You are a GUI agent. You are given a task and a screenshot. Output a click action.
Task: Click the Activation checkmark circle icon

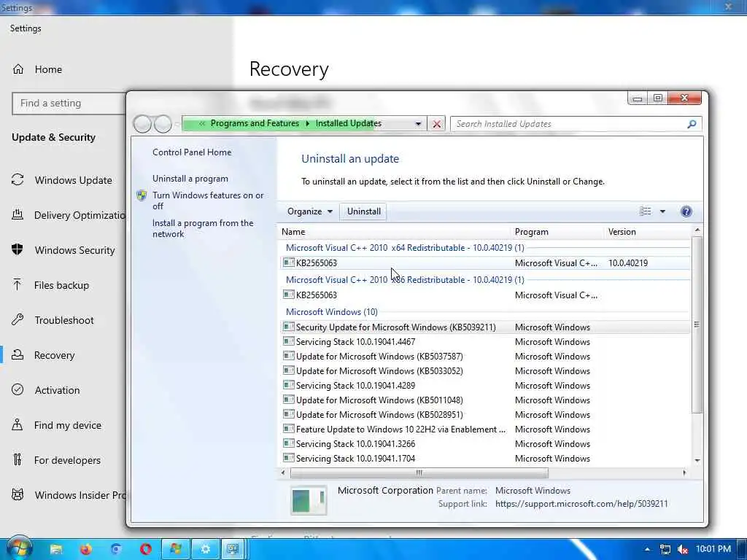18,389
